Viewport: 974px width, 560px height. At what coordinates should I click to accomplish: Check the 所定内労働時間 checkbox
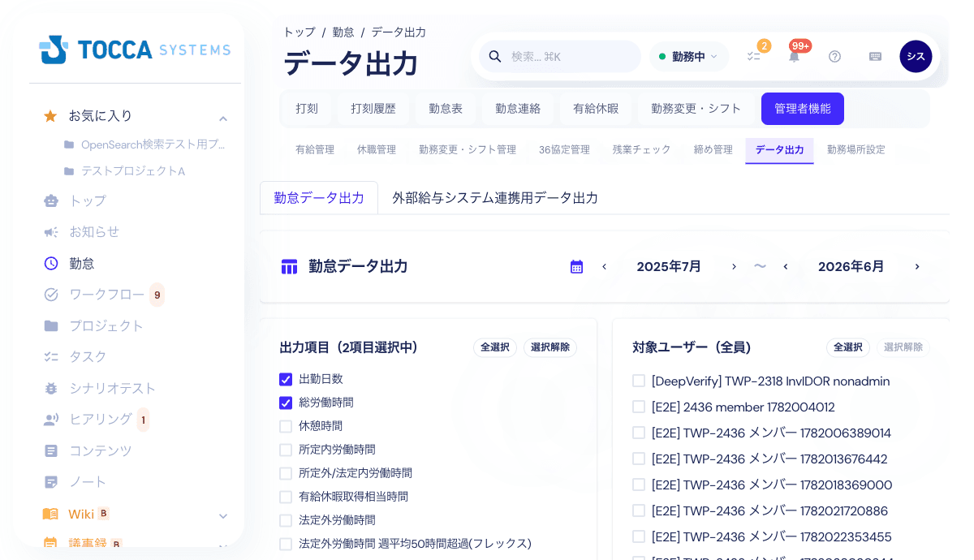286,450
